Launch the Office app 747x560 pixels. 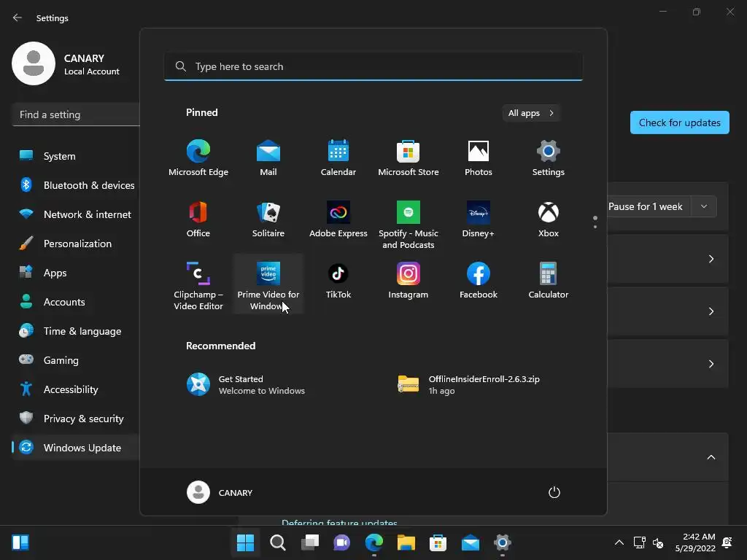[x=198, y=219]
